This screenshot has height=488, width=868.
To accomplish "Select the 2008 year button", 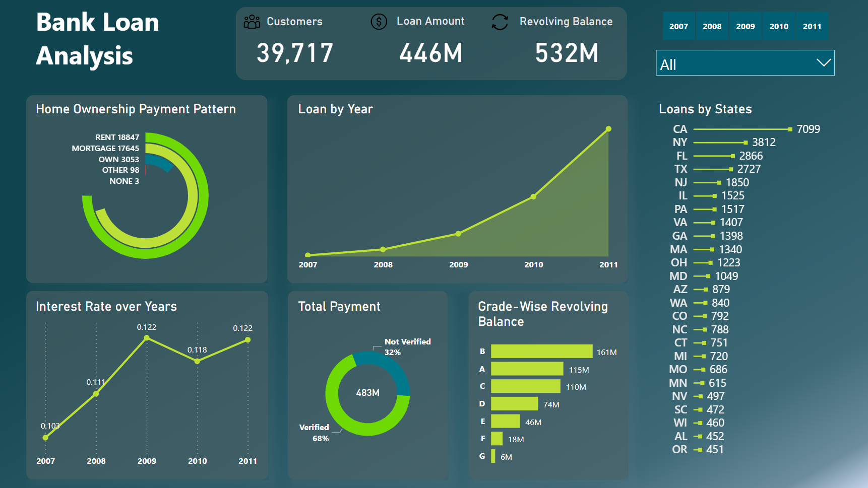I will tap(712, 26).
